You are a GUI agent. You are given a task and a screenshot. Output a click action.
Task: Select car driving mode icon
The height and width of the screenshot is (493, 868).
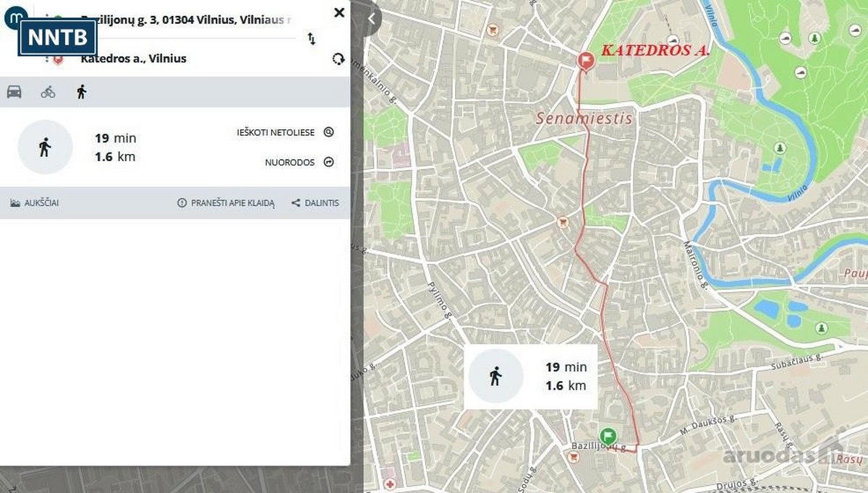(x=14, y=92)
